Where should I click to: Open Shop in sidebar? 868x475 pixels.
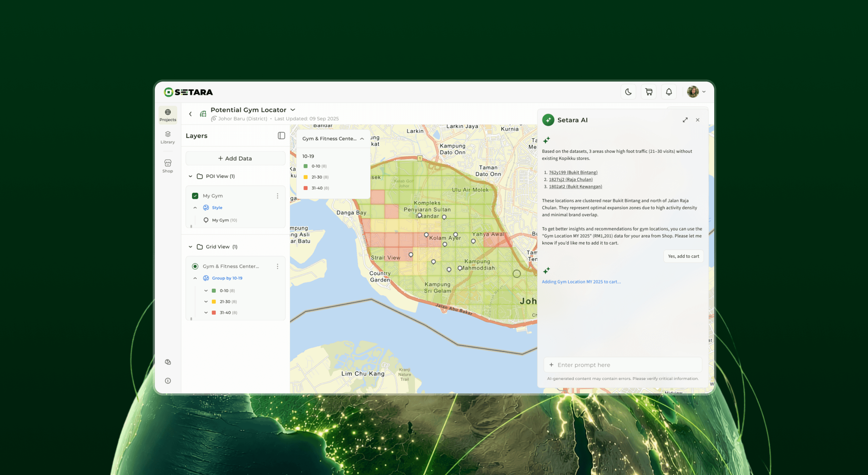[x=168, y=166]
